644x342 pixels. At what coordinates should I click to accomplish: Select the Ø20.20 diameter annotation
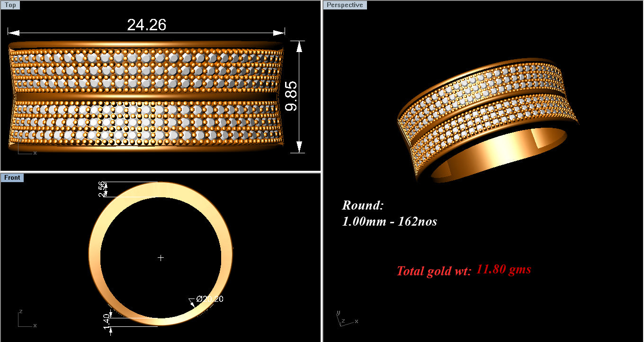click(209, 298)
